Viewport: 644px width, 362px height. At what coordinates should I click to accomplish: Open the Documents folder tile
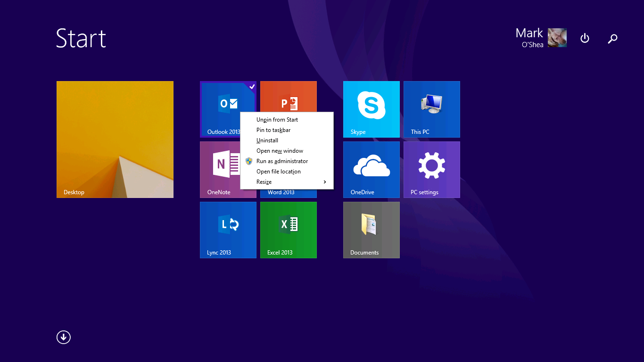click(x=371, y=230)
